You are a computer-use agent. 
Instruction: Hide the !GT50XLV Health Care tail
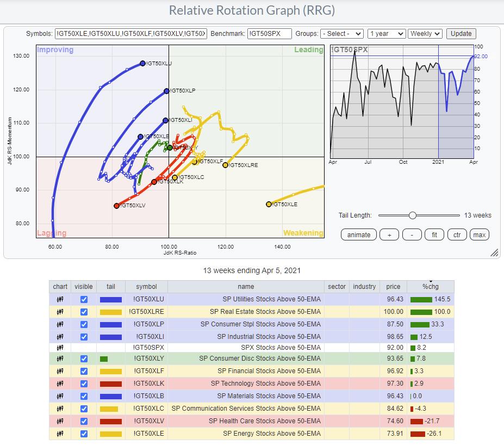84,422
